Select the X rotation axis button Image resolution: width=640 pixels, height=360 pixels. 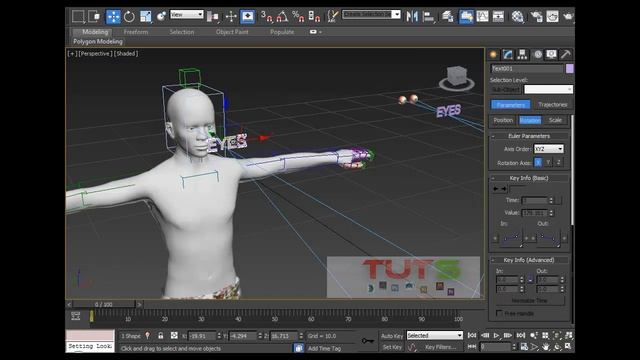point(538,162)
